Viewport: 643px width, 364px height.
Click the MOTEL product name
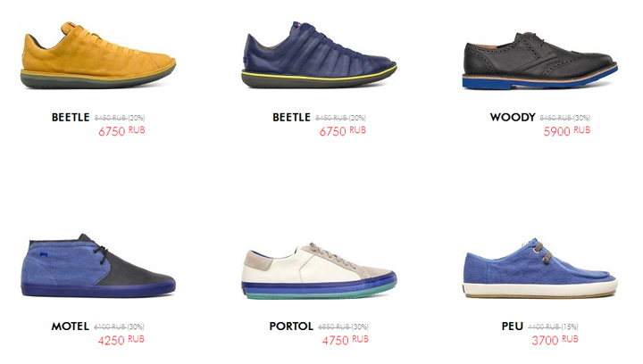[71, 327]
